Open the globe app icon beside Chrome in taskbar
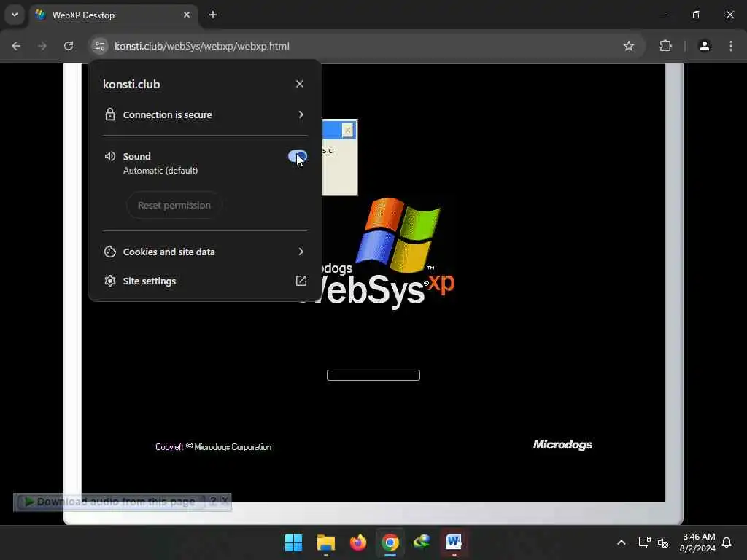This screenshot has height=560, width=747. click(x=422, y=542)
